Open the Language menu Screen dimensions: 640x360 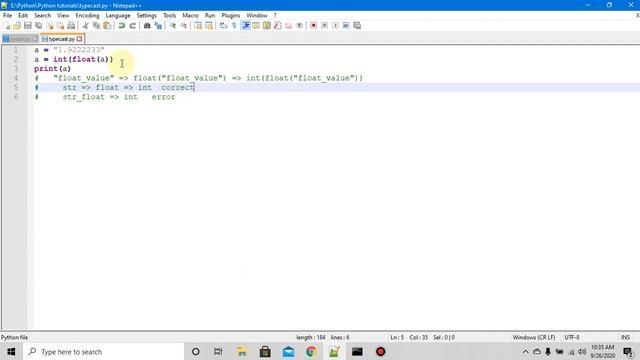pyautogui.click(x=118, y=16)
